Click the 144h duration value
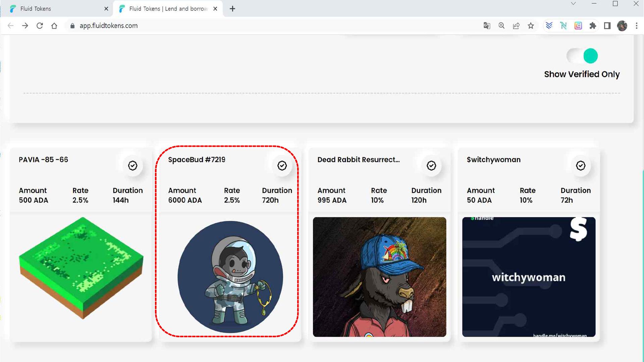644x362 pixels. click(x=120, y=200)
